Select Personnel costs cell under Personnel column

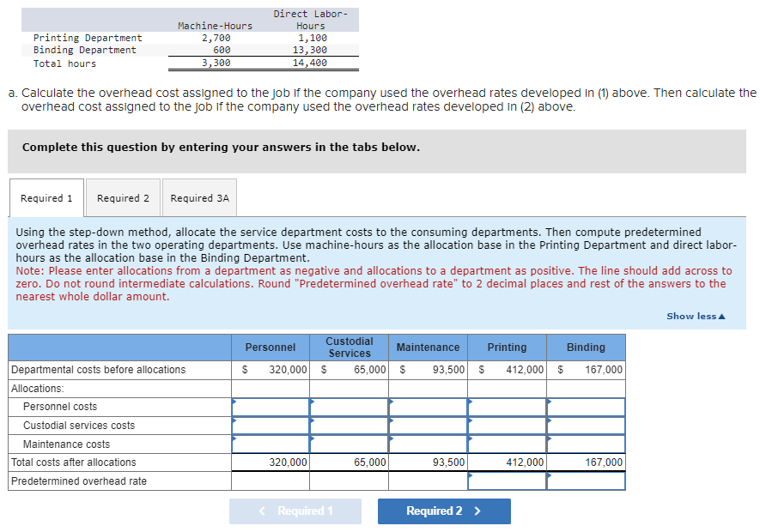click(271, 407)
